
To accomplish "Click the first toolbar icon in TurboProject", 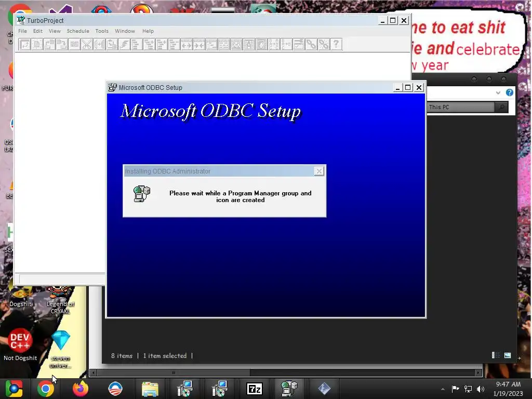I will [24, 45].
